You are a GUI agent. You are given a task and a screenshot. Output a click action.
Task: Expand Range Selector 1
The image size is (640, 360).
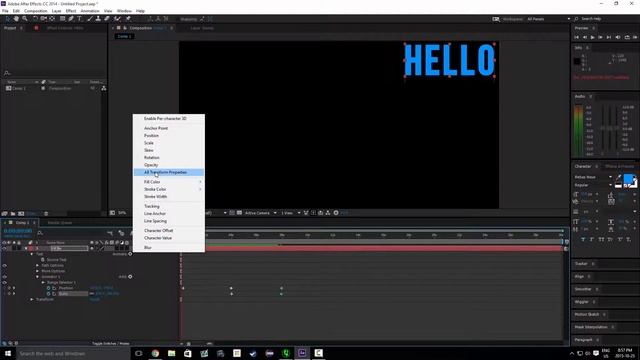coord(43,282)
